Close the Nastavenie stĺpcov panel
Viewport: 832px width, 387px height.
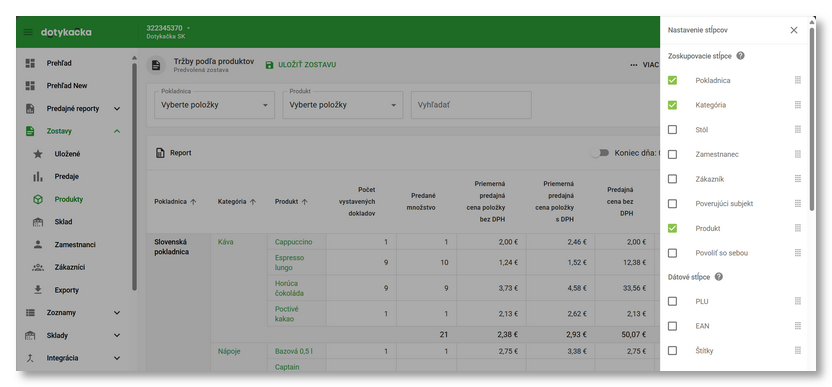(x=794, y=30)
